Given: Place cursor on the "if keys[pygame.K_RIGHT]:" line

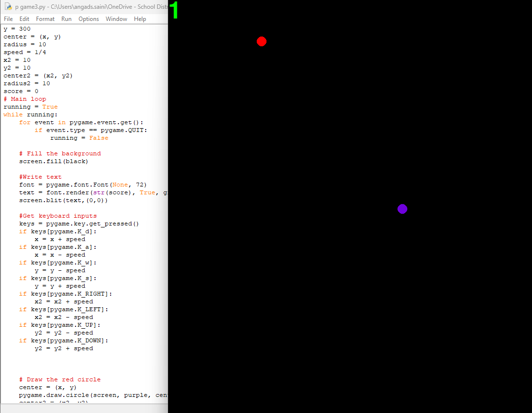Looking at the screenshot, I should click(65, 294).
